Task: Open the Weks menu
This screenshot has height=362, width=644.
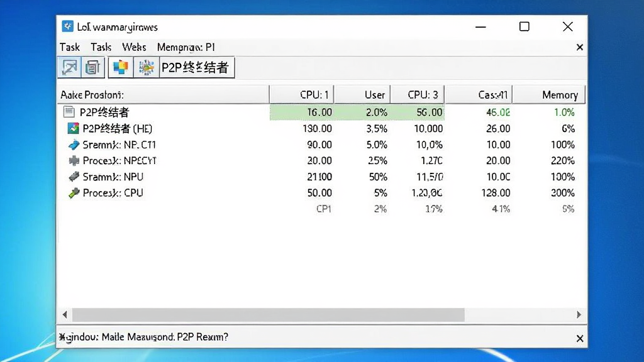Action: tap(134, 47)
